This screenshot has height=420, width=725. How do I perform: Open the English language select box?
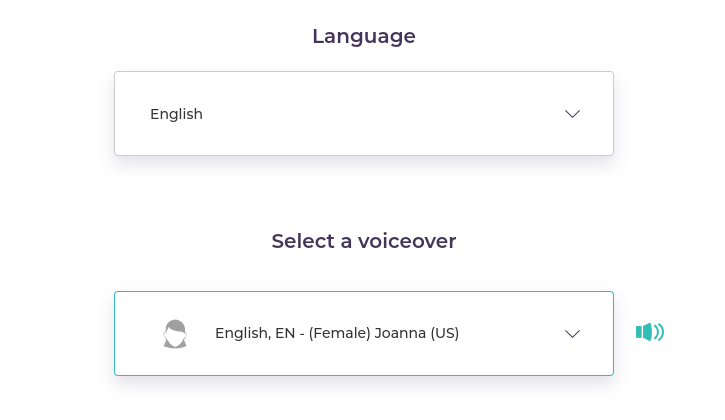(364, 113)
